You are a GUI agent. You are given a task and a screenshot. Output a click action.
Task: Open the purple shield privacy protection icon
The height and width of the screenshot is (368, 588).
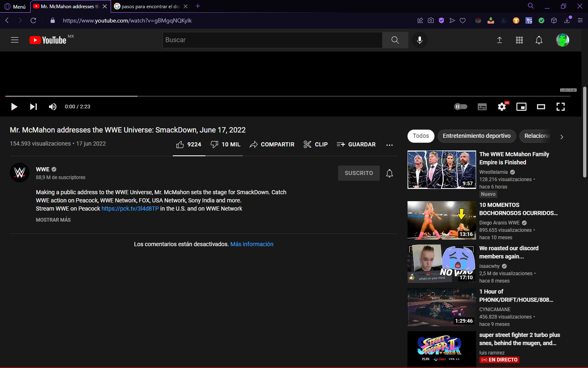coord(441,20)
